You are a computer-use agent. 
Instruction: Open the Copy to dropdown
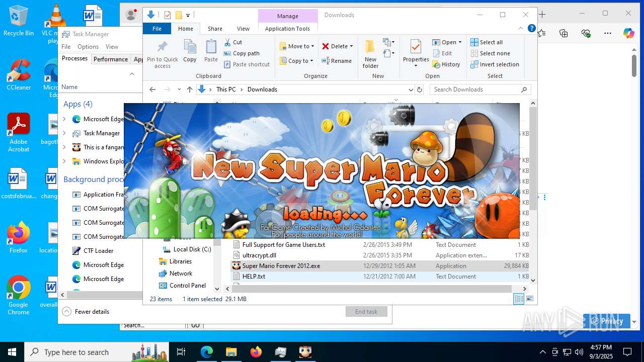pos(297,61)
